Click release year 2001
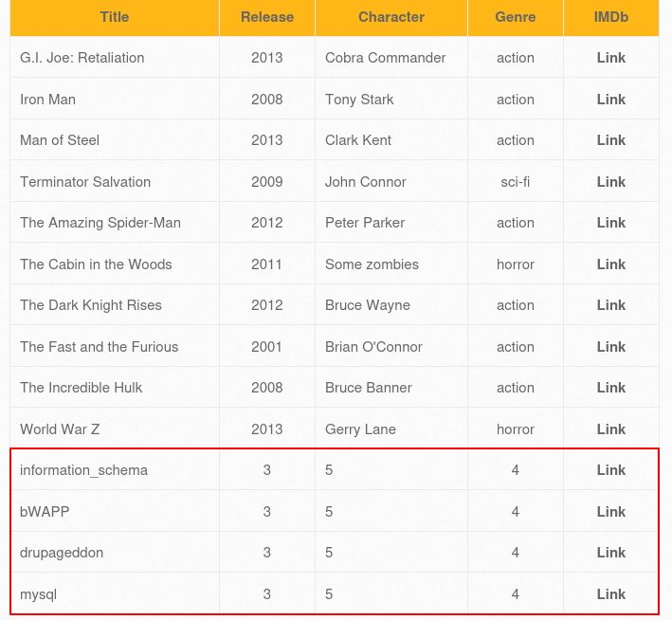Screen dimensions: 672x620 pyautogui.click(x=266, y=346)
